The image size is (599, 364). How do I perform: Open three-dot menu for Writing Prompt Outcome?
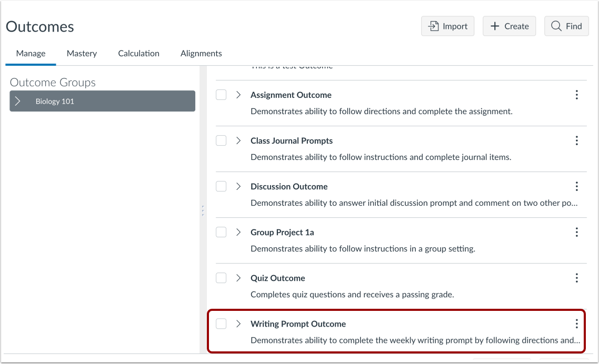coord(576,323)
